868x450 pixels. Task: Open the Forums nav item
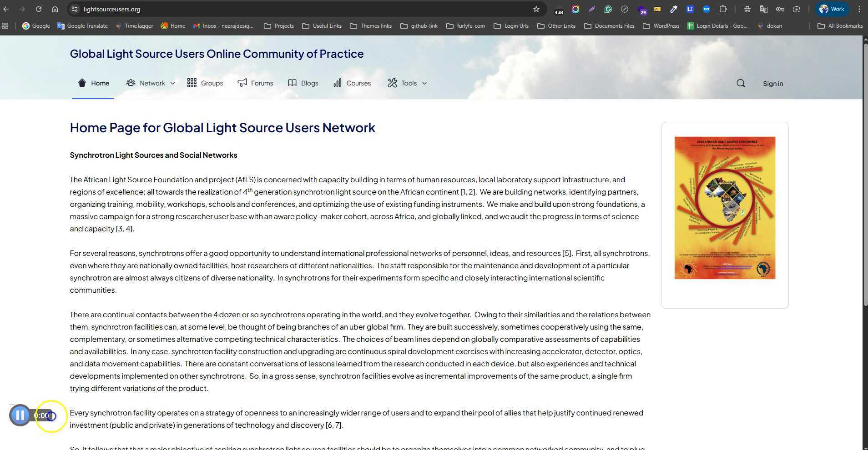(255, 83)
